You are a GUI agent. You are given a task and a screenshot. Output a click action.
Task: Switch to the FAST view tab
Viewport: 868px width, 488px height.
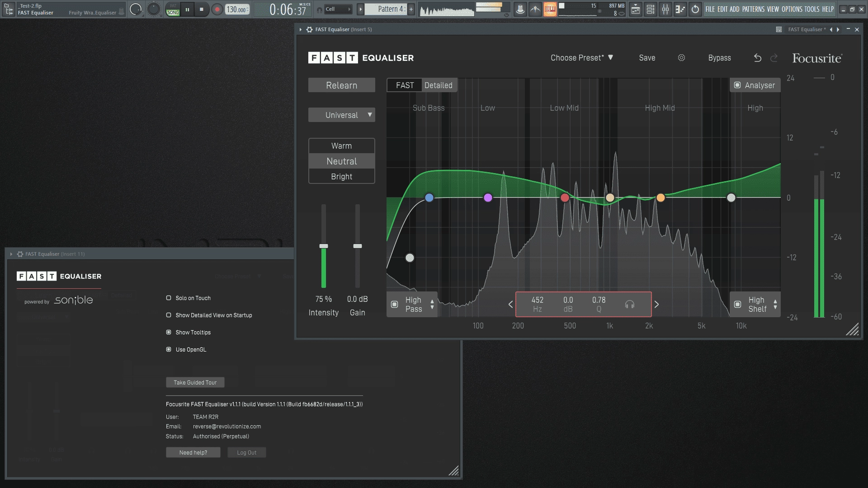pos(405,85)
